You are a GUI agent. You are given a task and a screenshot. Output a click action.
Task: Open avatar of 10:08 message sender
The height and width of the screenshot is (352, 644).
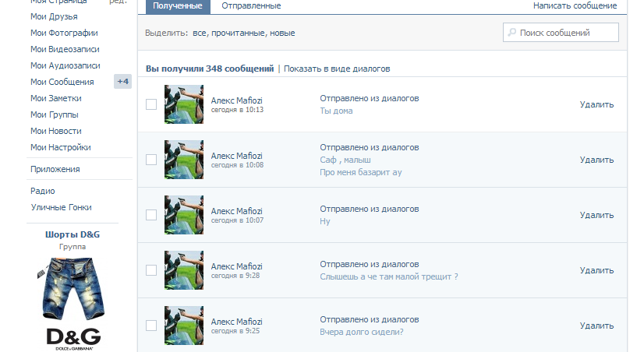184,160
